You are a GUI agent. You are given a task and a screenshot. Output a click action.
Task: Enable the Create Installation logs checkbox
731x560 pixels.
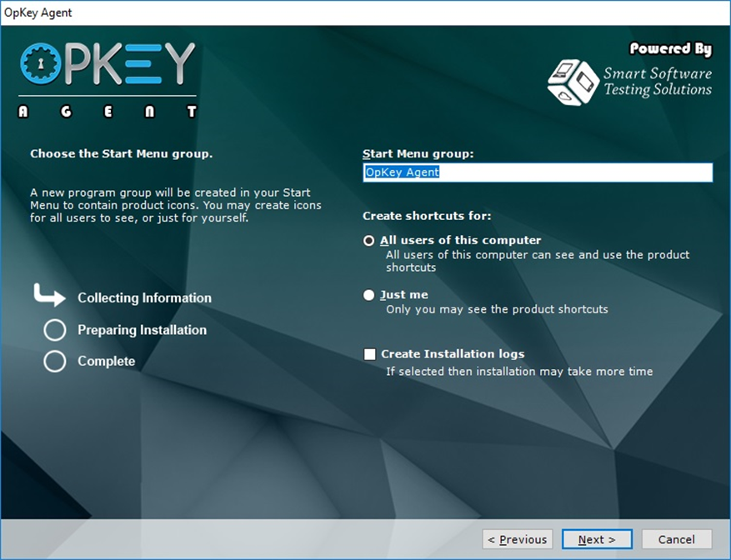coord(370,354)
